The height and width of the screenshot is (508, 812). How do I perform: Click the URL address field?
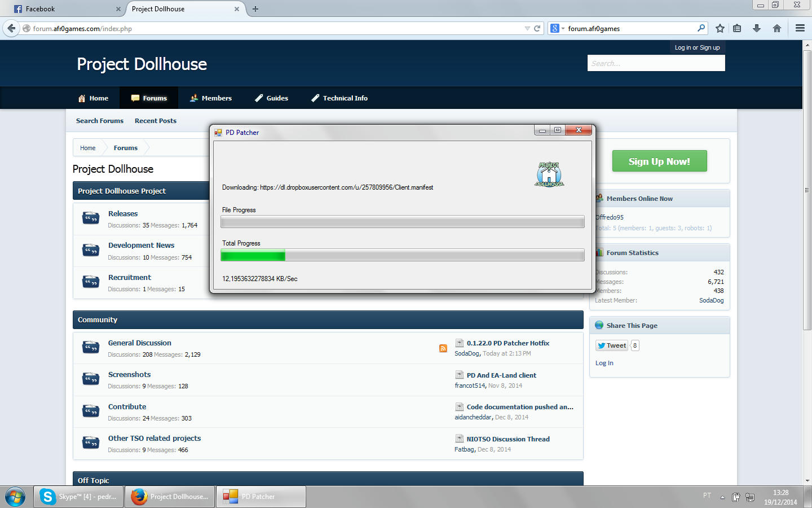pos(276,28)
